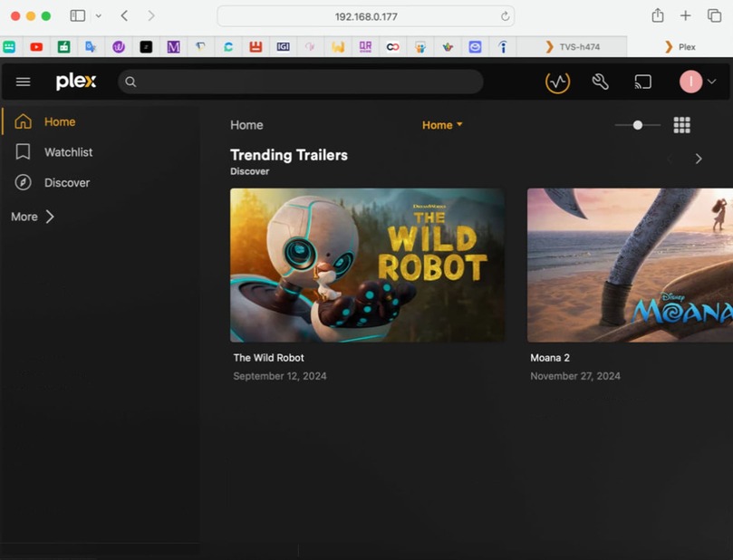This screenshot has height=560, width=733.
Task: Switch to the TVS-h474 tab
Action: click(573, 47)
